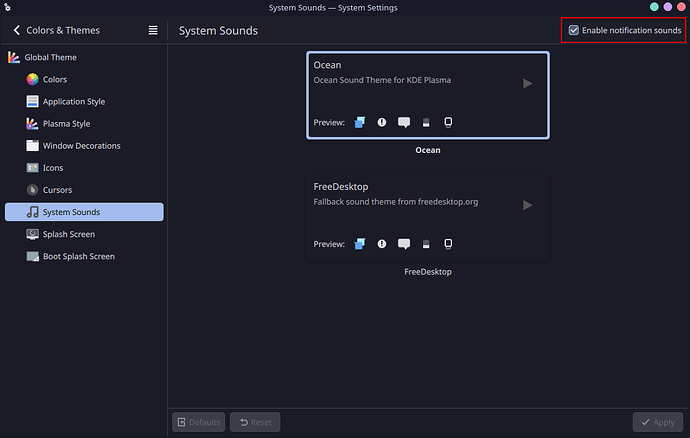The image size is (690, 438).
Task: Select the FreeDesktop sound theme card
Action: pyautogui.click(x=428, y=217)
